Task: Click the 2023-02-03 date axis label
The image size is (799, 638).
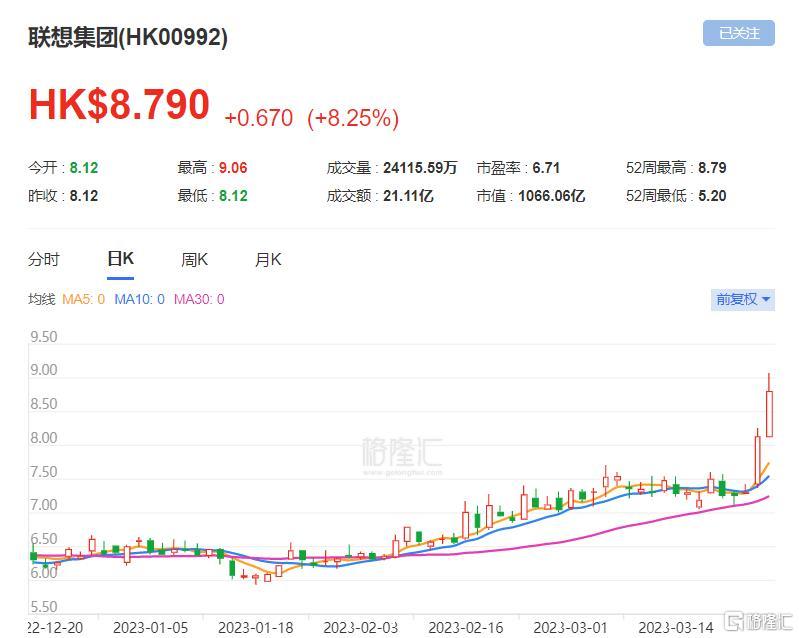Action: click(361, 627)
